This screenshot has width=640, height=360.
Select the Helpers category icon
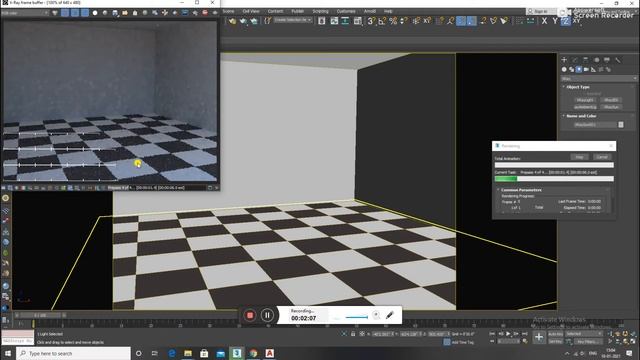593,69
